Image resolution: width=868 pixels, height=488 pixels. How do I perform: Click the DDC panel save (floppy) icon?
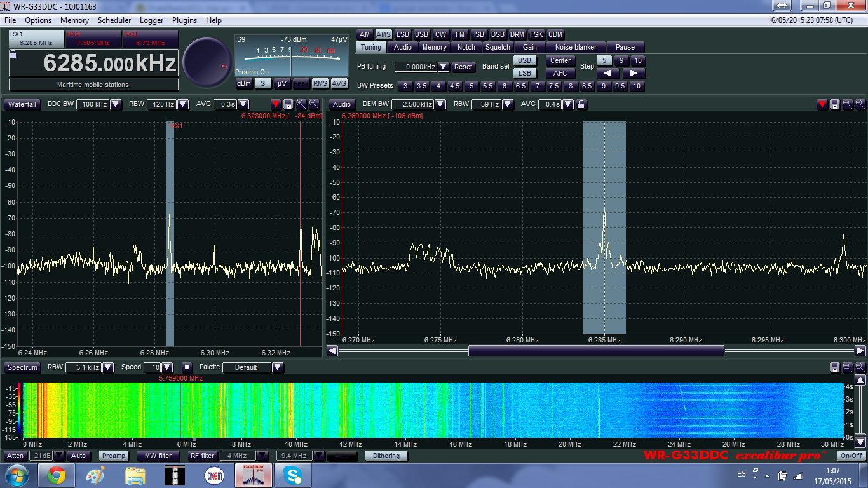coord(288,104)
